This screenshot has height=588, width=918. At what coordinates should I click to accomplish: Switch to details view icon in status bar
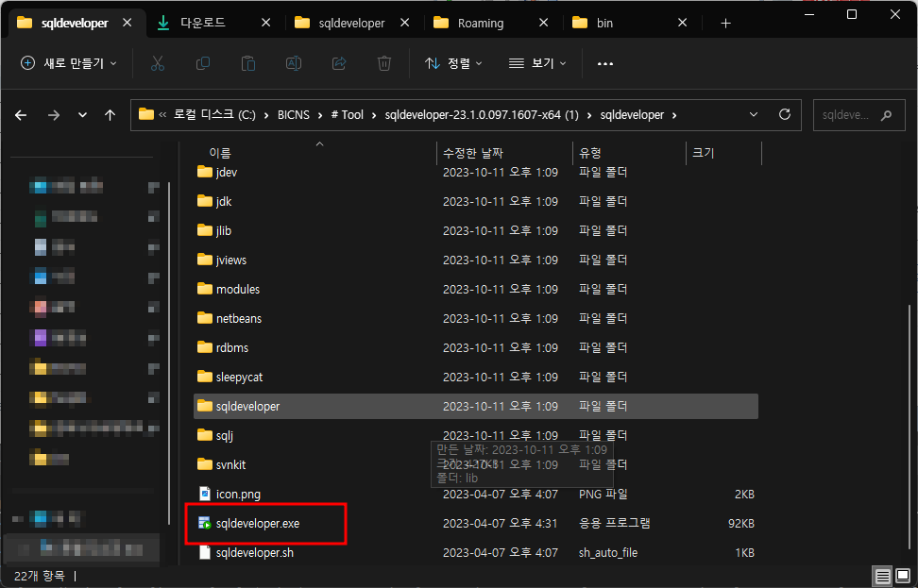(883, 576)
